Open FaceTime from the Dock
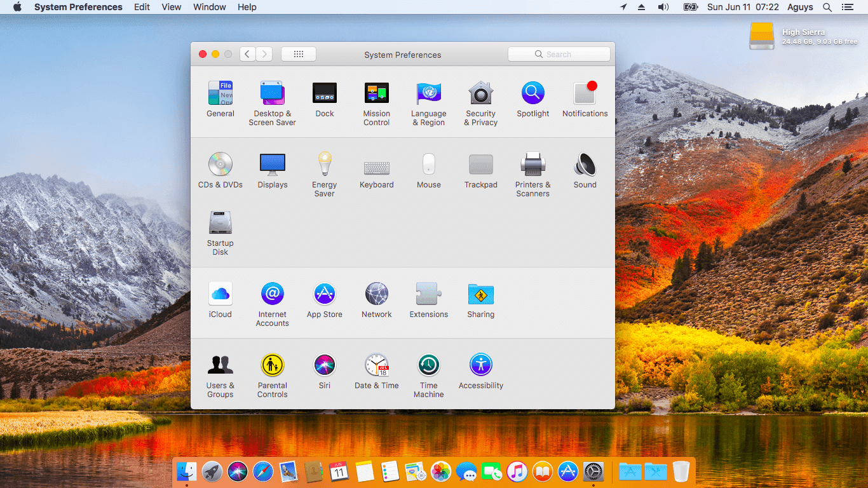The width and height of the screenshot is (868, 488). click(x=492, y=471)
